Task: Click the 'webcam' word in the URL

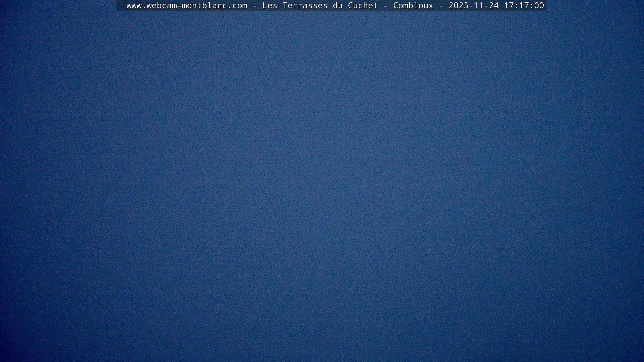Action: click(162, 6)
